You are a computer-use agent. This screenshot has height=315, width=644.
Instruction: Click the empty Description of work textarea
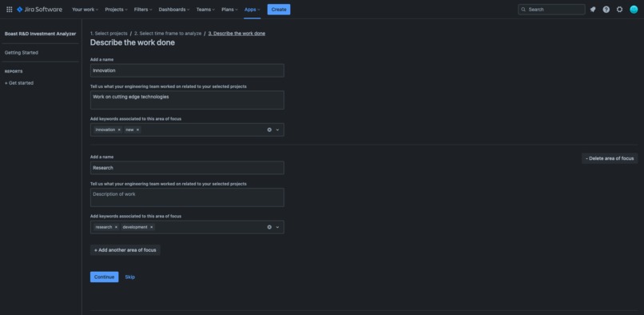[x=187, y=197]
